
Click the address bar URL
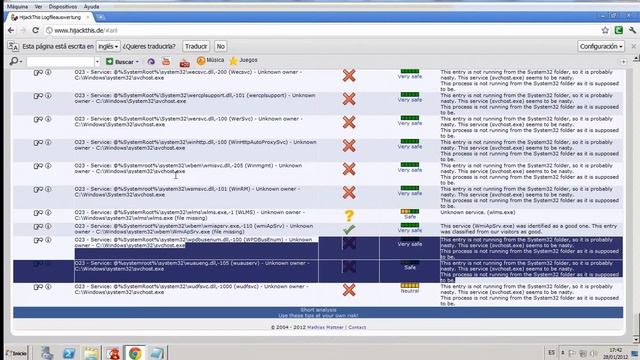point(86,31)
